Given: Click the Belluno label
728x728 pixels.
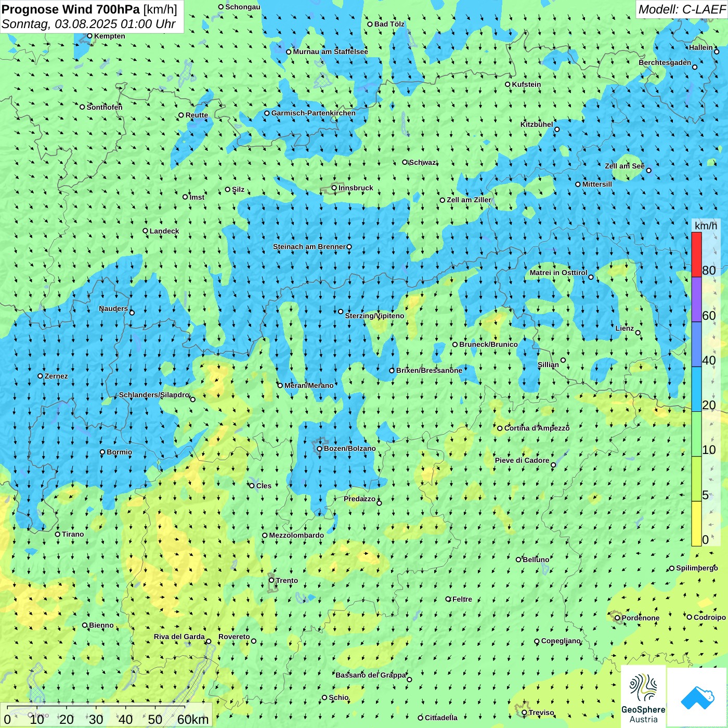Looking at the screenshot, I should (x=536, y=560).
